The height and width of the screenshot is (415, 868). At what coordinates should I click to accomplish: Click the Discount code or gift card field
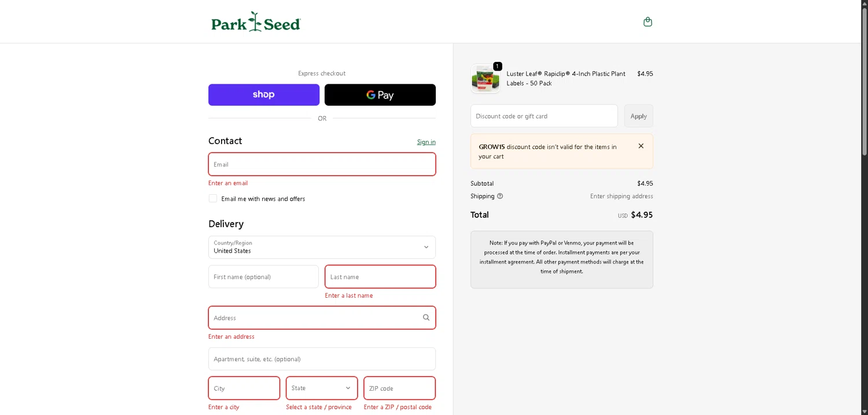[x=544, y=116]
